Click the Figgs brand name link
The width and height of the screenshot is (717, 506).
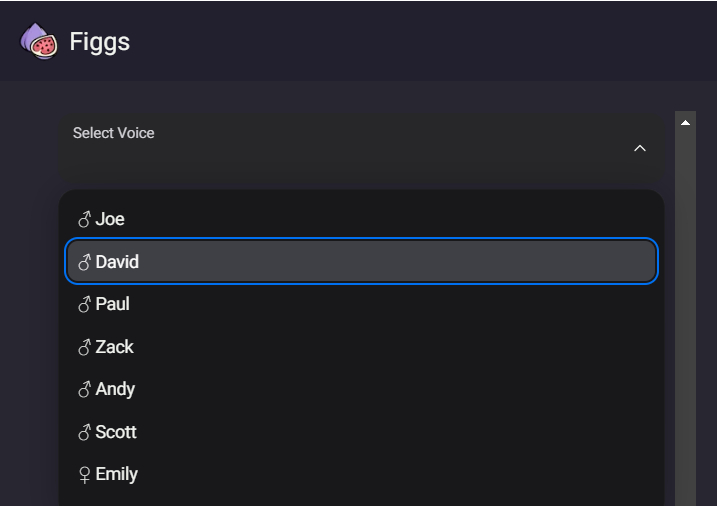99,42
